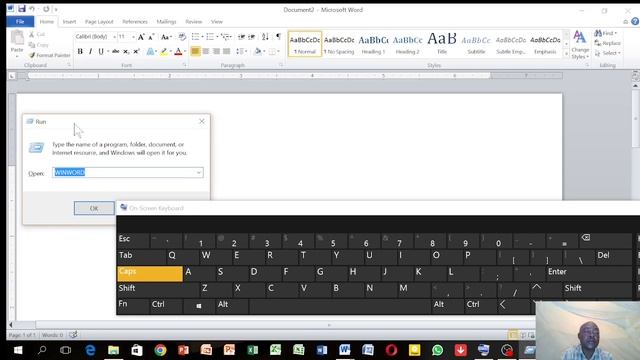640x360 pixels.
Task: Switch to the Insert tab
Action: coord(69,22)
